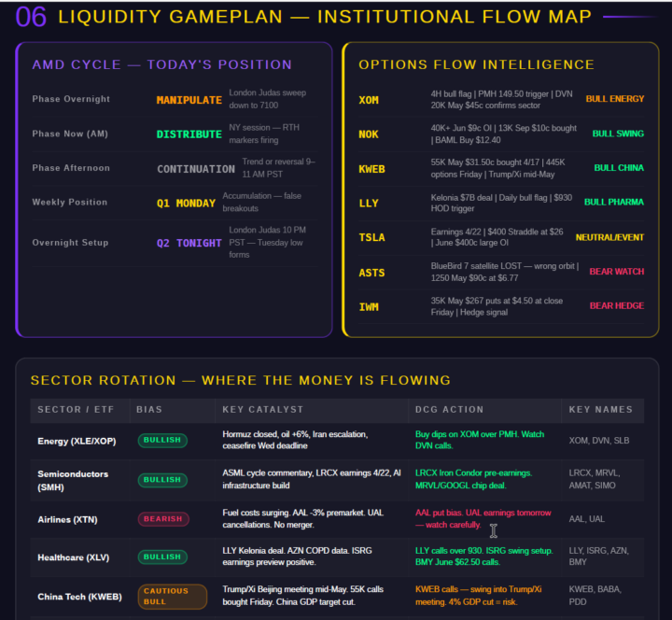Click the Q1 MONDAY weekly position value
The image size is (672, 620).
186,204
